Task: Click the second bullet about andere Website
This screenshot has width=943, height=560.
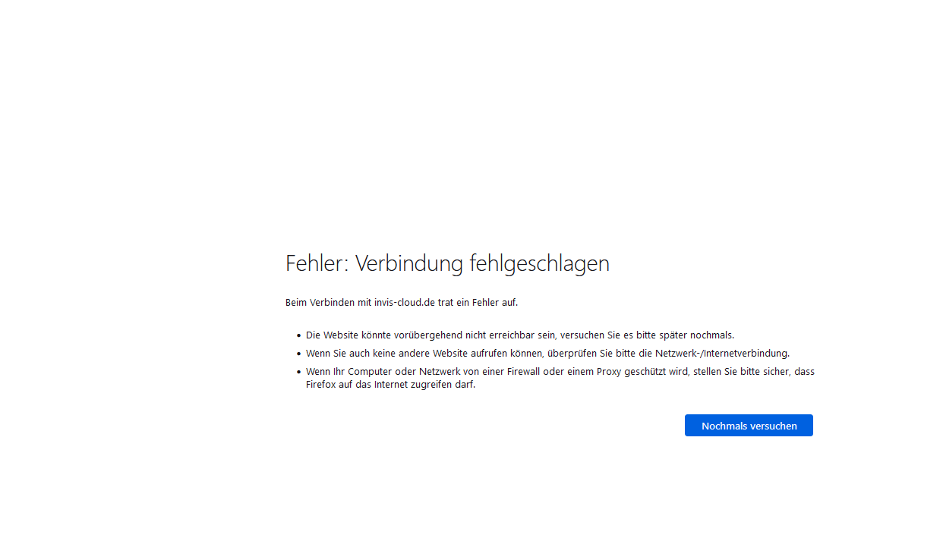Action: pos(547,353)
